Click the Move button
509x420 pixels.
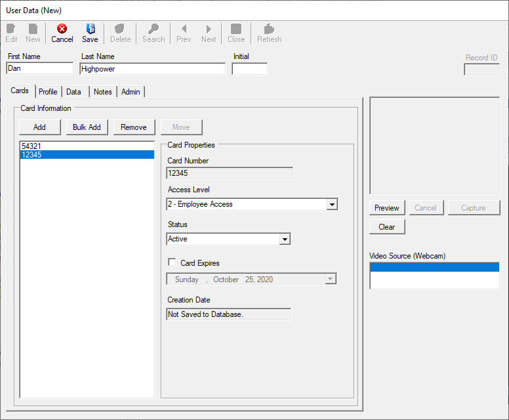pos(181,127)
